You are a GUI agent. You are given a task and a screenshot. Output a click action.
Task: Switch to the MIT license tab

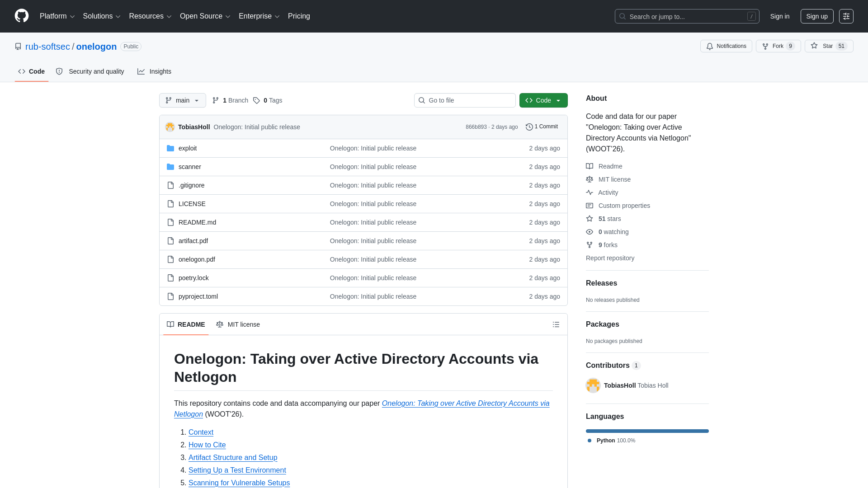click(238, 324)
